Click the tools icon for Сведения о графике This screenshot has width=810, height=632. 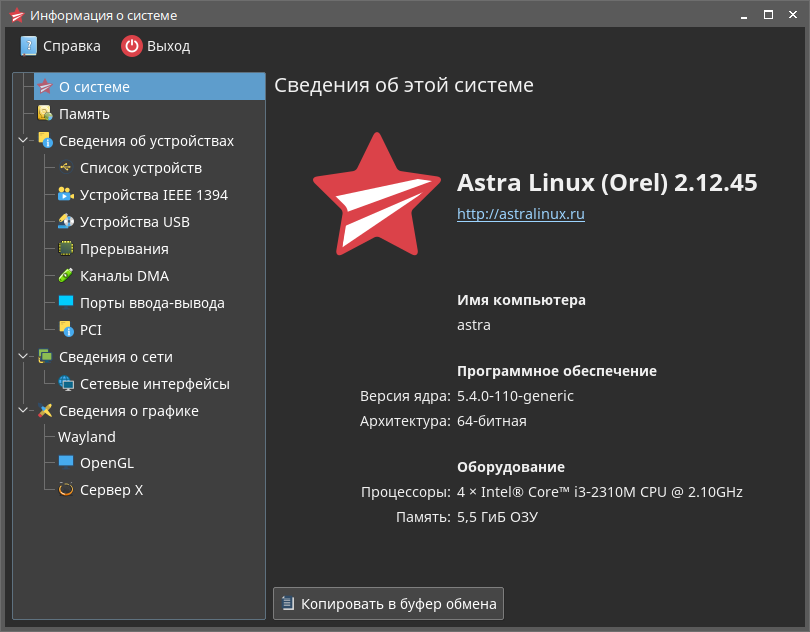[45, 410]
